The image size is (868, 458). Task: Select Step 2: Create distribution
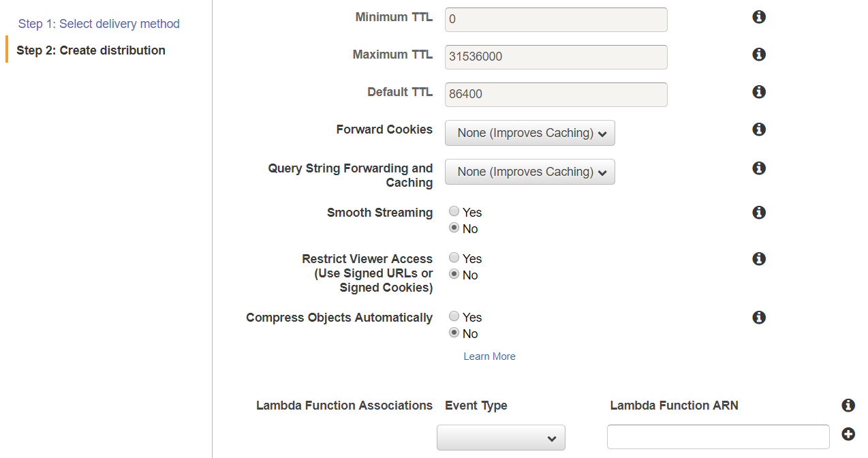[x=91, y=50]
